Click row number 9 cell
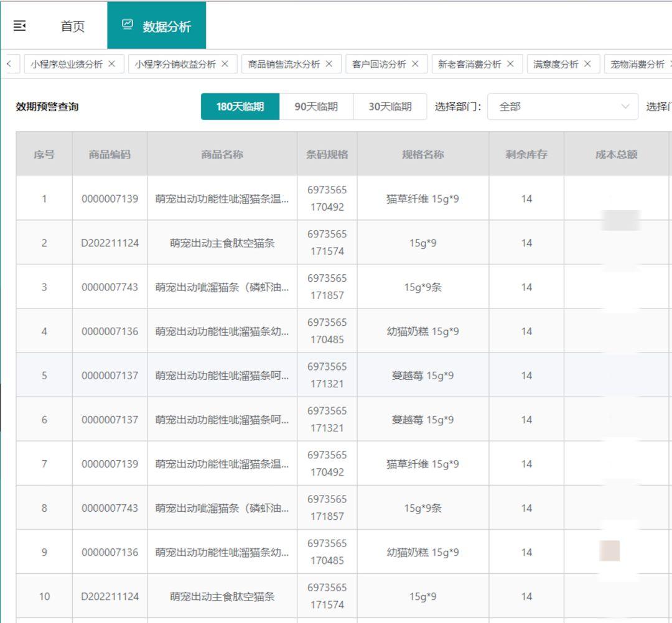 click(44, 552)
